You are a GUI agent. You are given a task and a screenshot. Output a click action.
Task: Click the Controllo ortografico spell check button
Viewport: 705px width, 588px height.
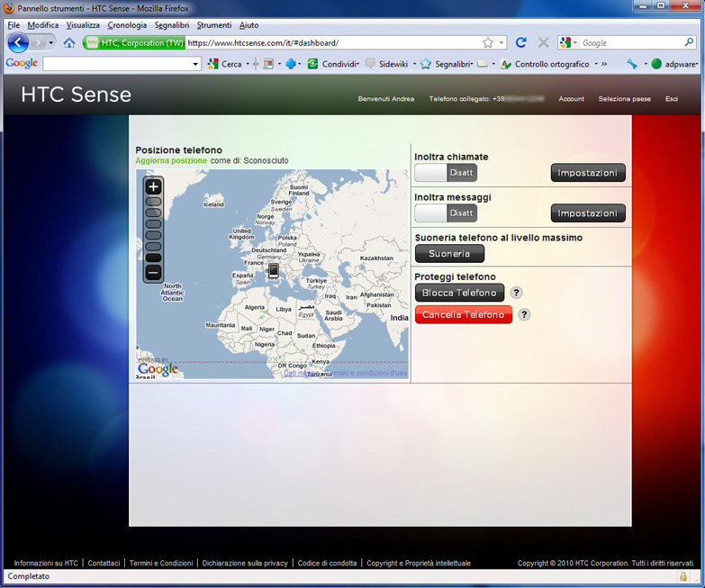(546, 64)
